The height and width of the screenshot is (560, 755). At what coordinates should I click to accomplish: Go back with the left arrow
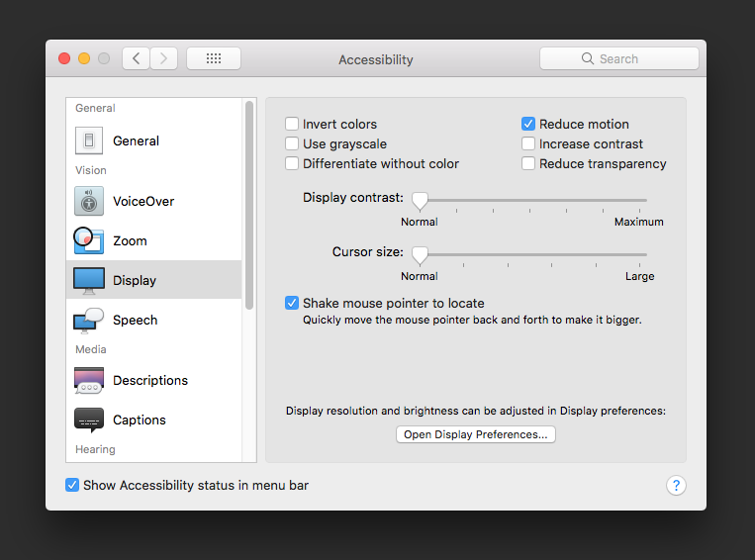[137, 58]
